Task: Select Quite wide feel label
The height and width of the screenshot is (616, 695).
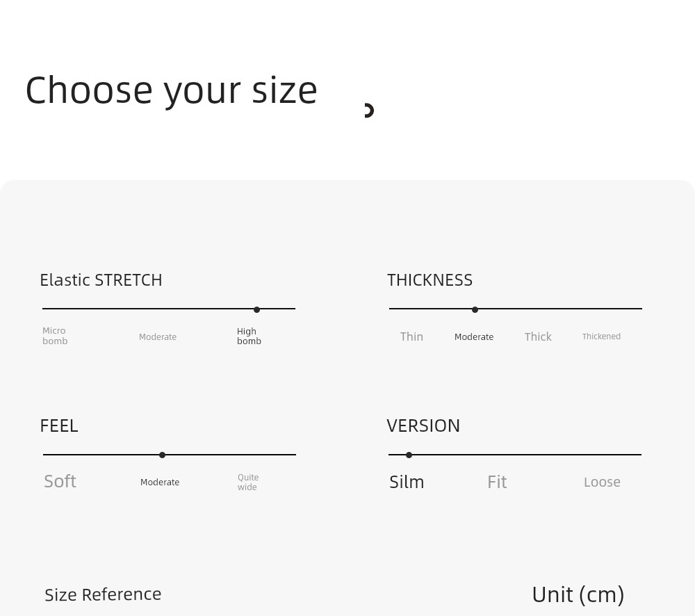Action: 248,482
